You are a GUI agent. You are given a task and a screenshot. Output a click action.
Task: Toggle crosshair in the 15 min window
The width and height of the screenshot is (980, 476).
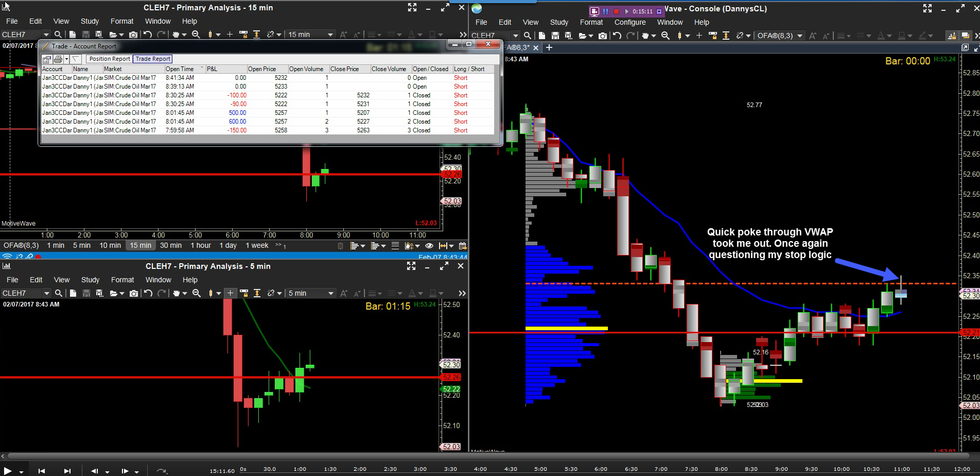point(230,35)
